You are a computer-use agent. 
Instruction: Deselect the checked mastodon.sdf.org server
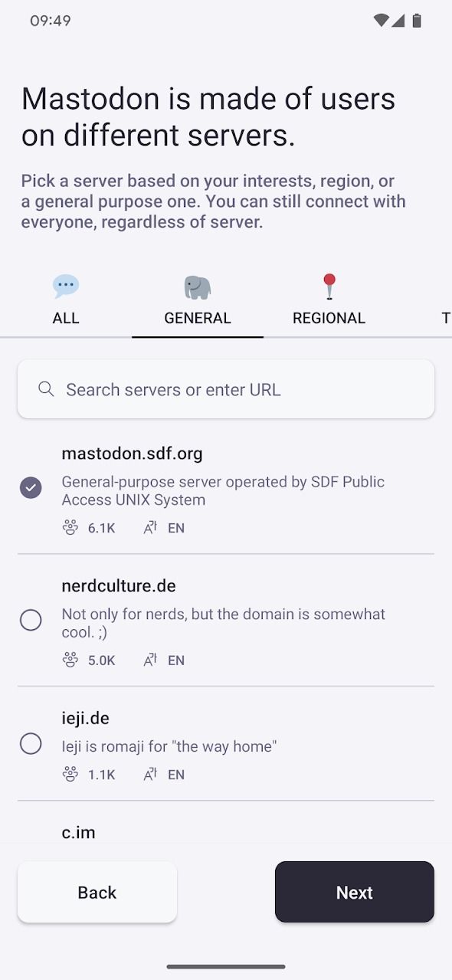pyautogui.click(x=31, y=487)
